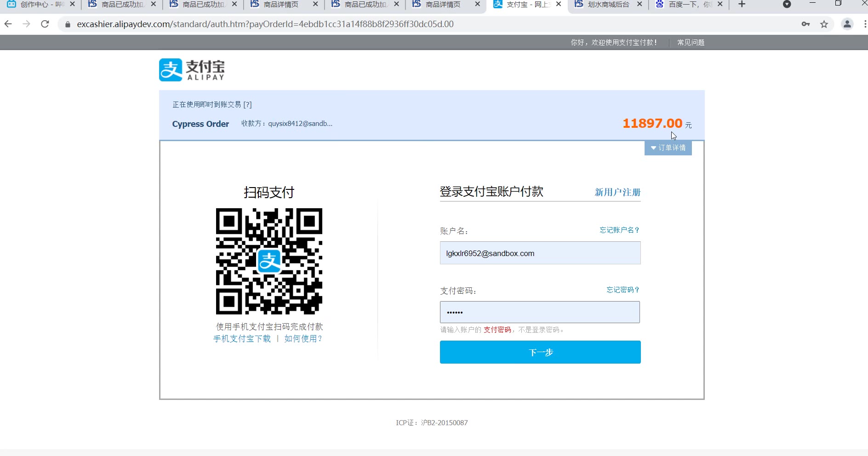Image resolution: width=868 pixels, height=456 pixels.
Task: Click the 下一步 button
Action: click(x=540, y=352)
